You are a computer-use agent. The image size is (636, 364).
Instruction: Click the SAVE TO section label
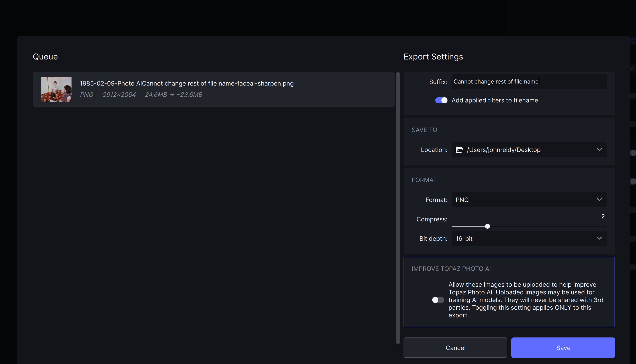coord(424,130)
